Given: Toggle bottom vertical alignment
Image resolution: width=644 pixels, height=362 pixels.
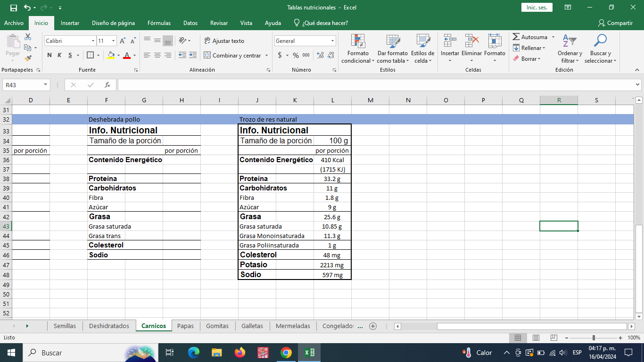Looking at the screenshot, I should (x=167, y=41).
